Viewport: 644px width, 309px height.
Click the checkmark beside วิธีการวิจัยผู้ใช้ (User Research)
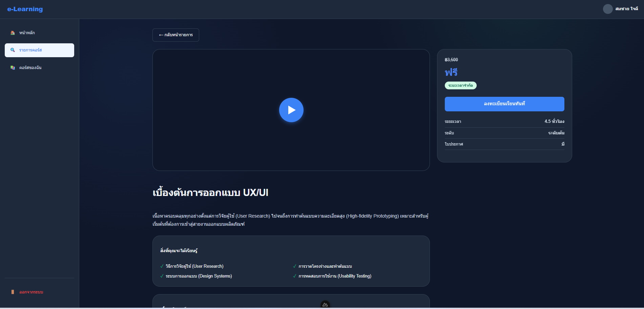click(162, 266)
